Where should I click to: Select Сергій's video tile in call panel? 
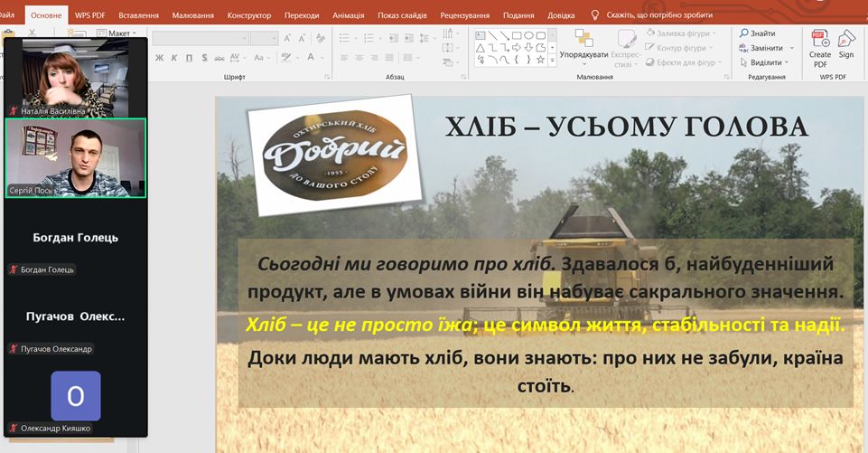76,157
